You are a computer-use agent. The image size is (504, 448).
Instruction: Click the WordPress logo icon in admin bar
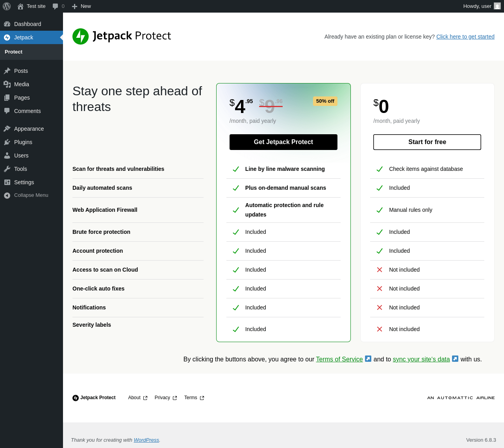click(7, 6)
